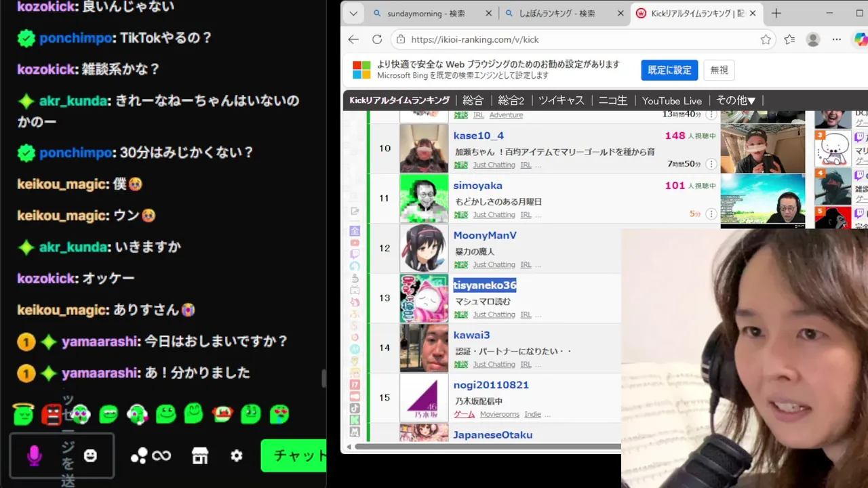Open tisyaneko36 channel link
Viewport: 868px width, 488px height.
coord(485,285)
